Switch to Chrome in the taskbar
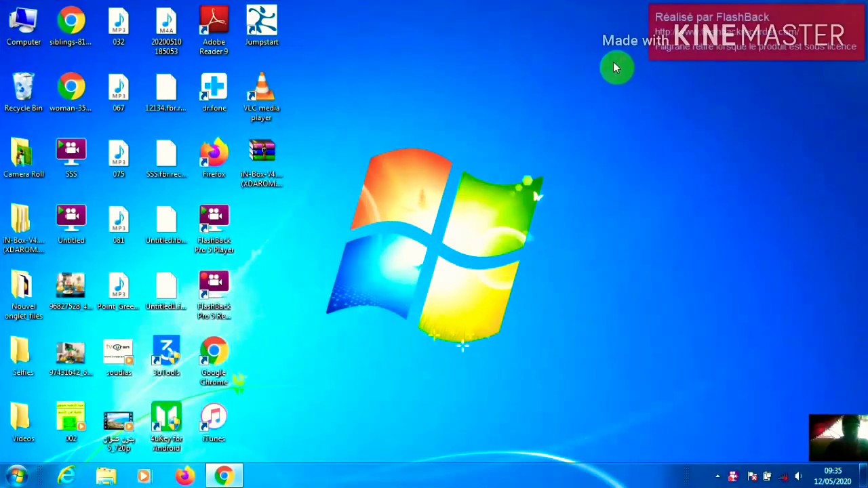868x488 pixels. [223, 476]
